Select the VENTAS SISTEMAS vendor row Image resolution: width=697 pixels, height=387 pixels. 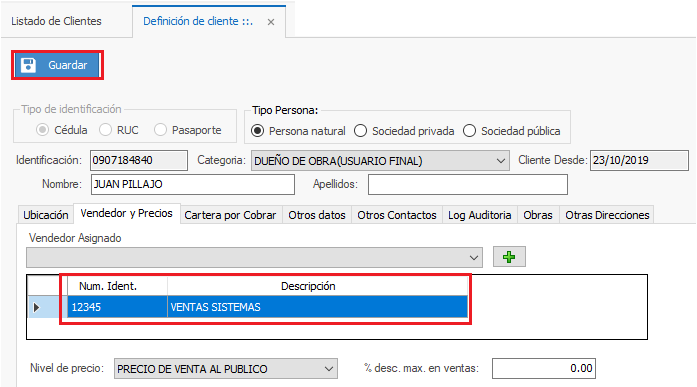tap(268, 307)
